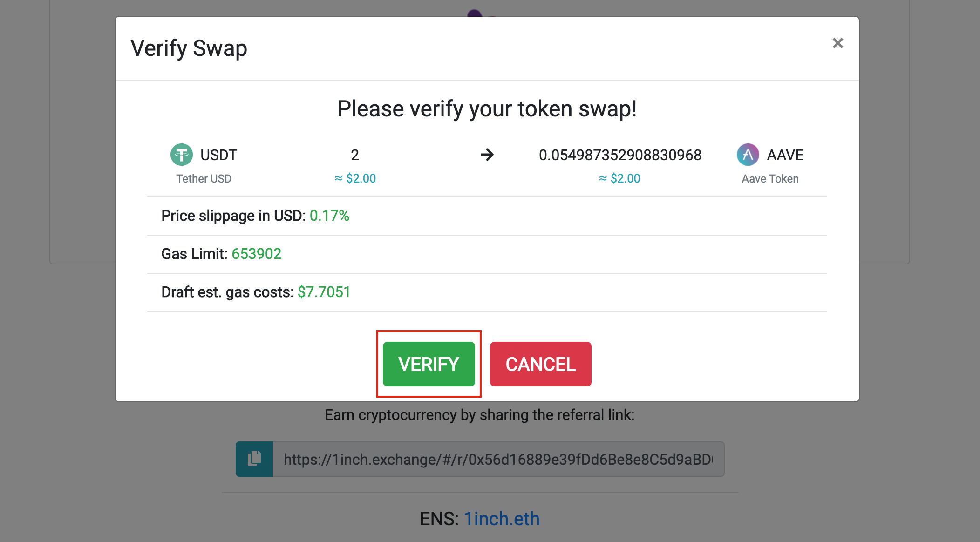980x542 pixels.
Task: Click the USDT Tether token icon
Action: (182, 155)
